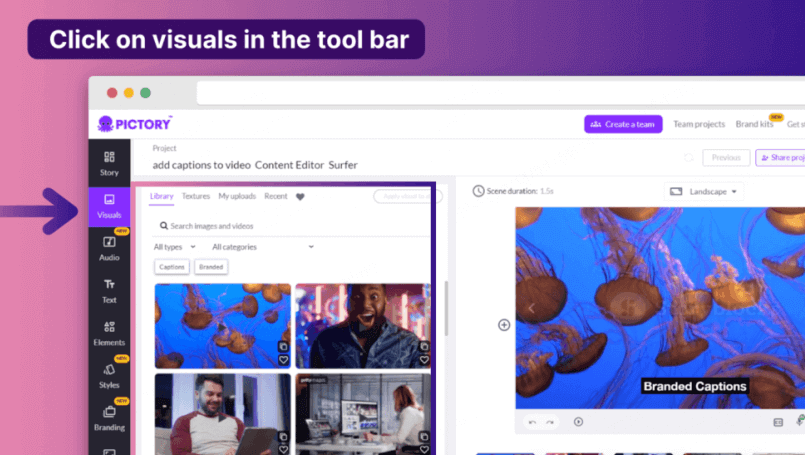Select the Visuals tool in the sidebar
Viewport: 805px width, 455px height.
tap(109, 206)
